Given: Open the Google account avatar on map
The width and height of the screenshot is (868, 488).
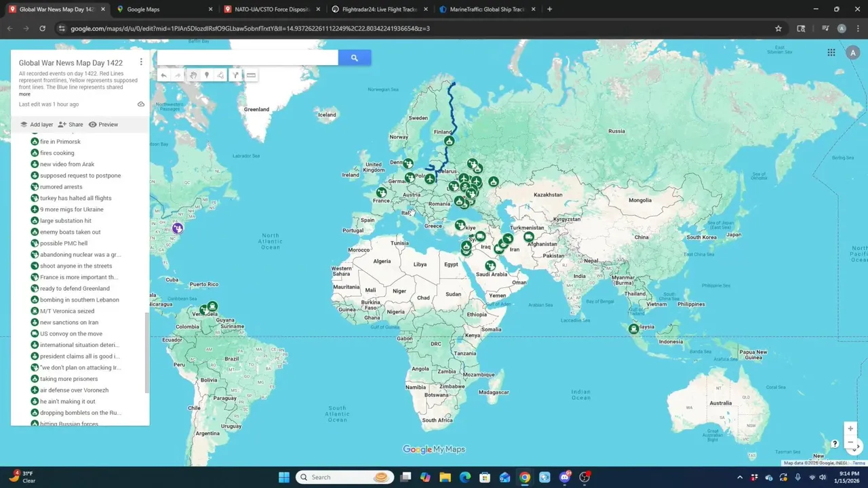Looking at the screenshot, I should point(853,52).
